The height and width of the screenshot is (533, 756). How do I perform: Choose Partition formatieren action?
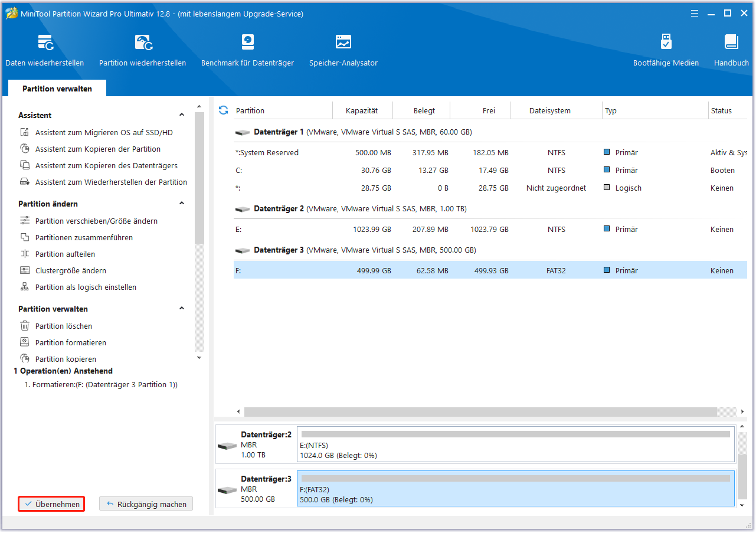[71, 343]
